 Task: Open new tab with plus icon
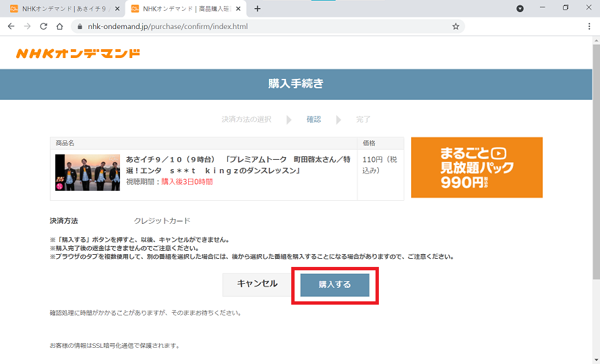click(258, 8)
